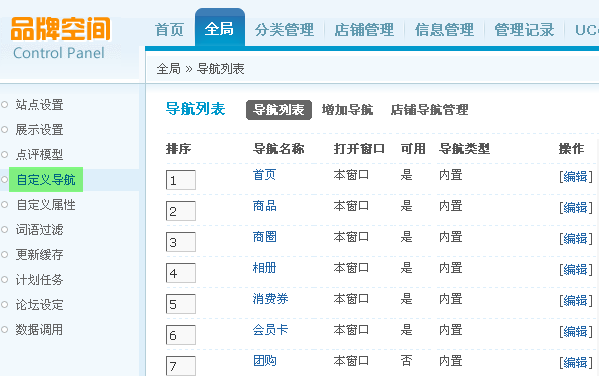Open the 商圈 navigation link
The image size is (599, 376).
coord(264,237)
